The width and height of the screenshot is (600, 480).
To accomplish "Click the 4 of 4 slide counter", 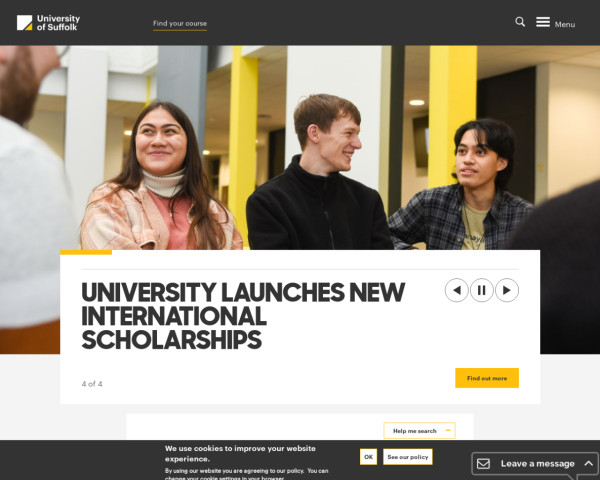I will tap(92, 384).
